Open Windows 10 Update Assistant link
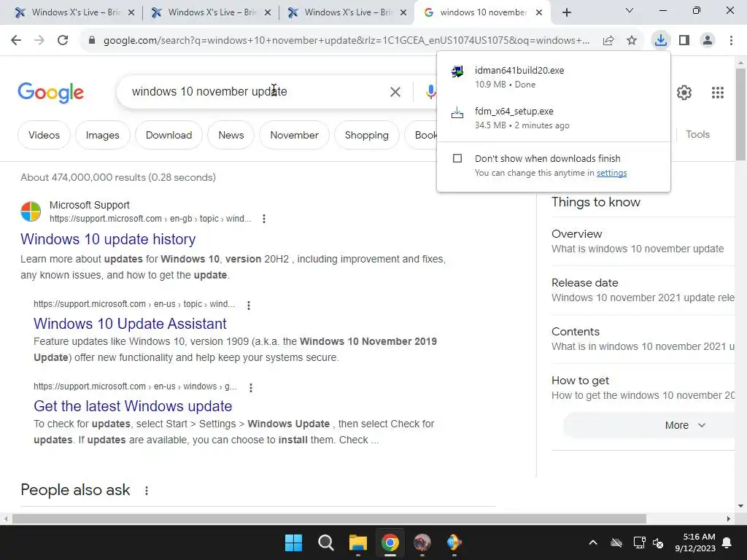 (130, 324)
